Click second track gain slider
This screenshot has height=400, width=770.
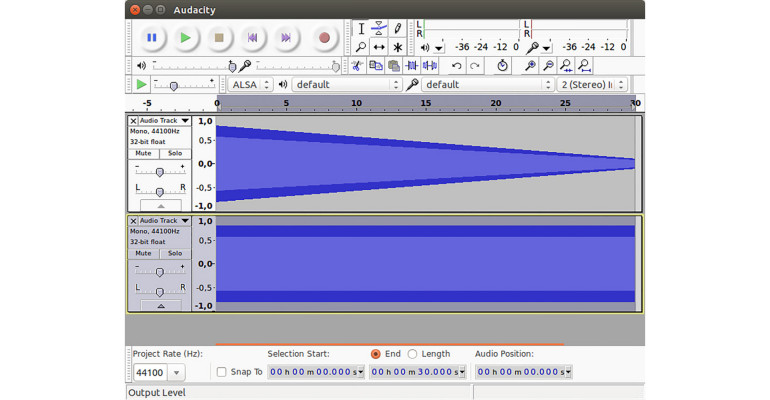point(160,271)
